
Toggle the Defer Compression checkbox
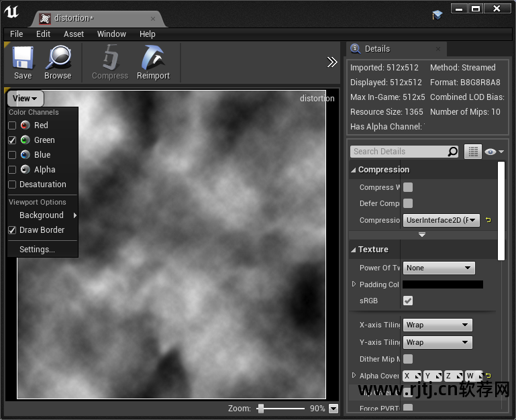pos(408,203)
